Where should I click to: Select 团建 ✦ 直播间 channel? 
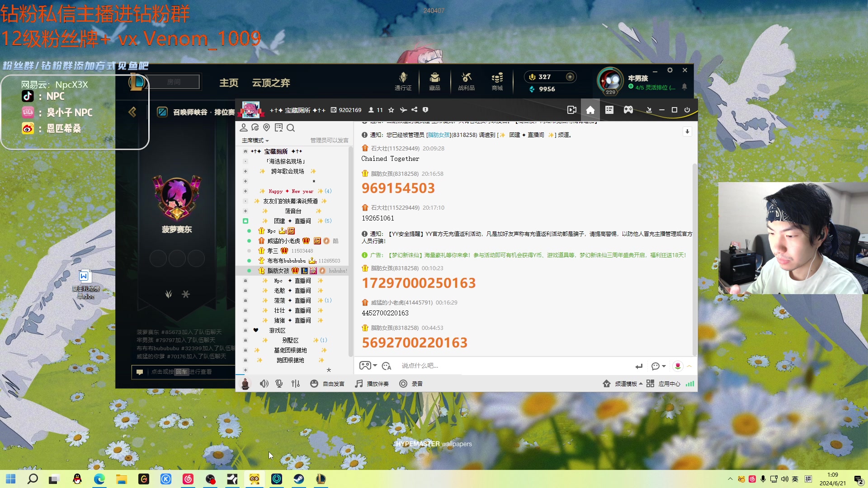pos(292,221)
